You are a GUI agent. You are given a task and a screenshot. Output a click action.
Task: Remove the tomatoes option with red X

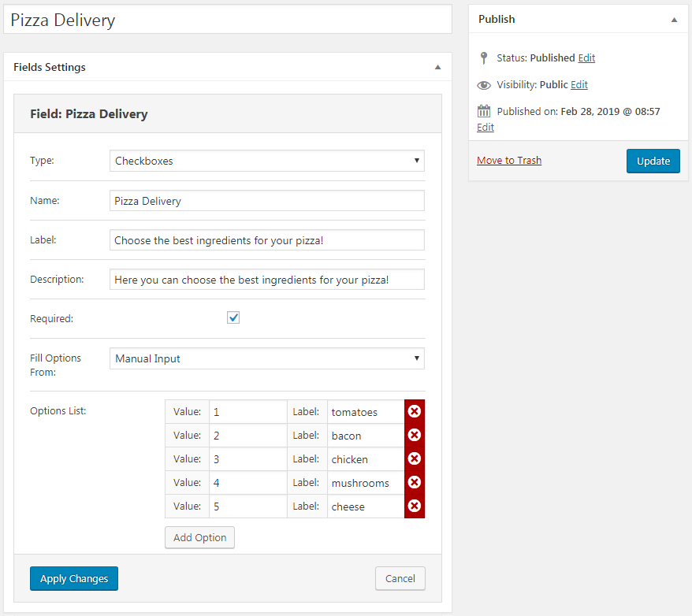tap(415, 411)
